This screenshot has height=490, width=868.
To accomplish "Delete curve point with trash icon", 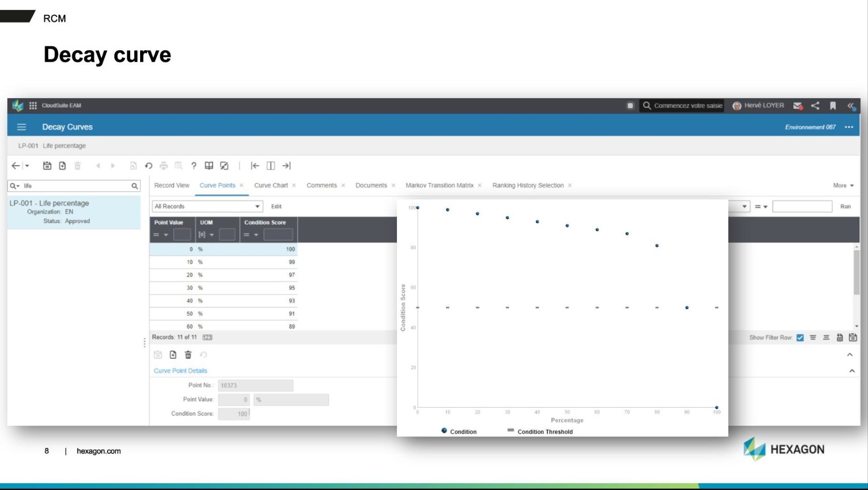I will tap(188, 355).
